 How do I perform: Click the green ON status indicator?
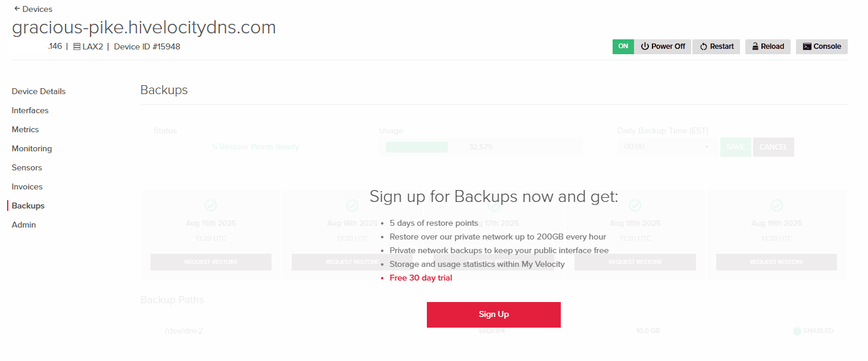623,46
